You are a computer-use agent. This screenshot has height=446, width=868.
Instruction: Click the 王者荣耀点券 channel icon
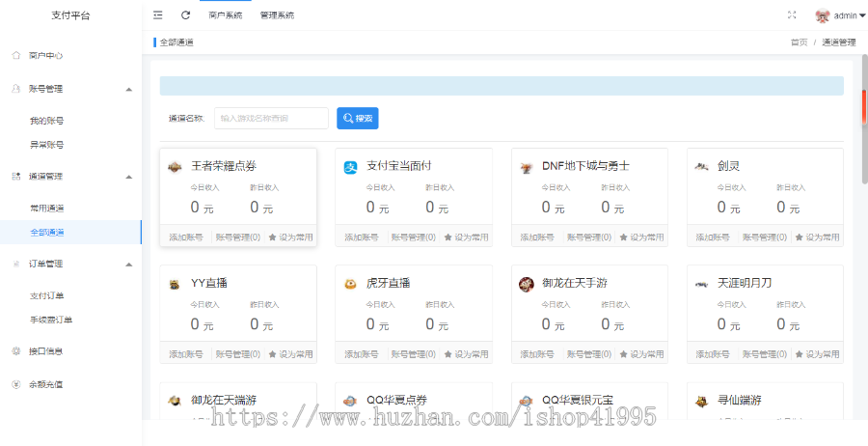point(175,167)
